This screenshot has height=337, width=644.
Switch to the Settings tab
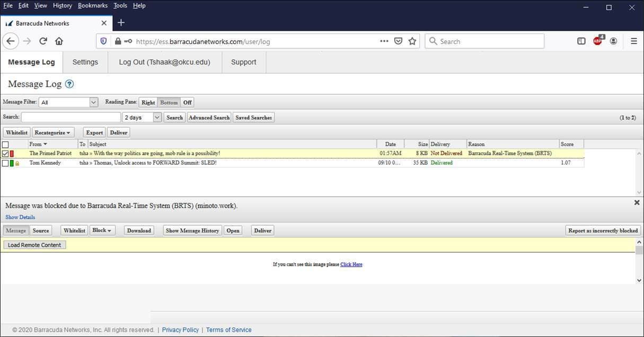tap(85, 62)
